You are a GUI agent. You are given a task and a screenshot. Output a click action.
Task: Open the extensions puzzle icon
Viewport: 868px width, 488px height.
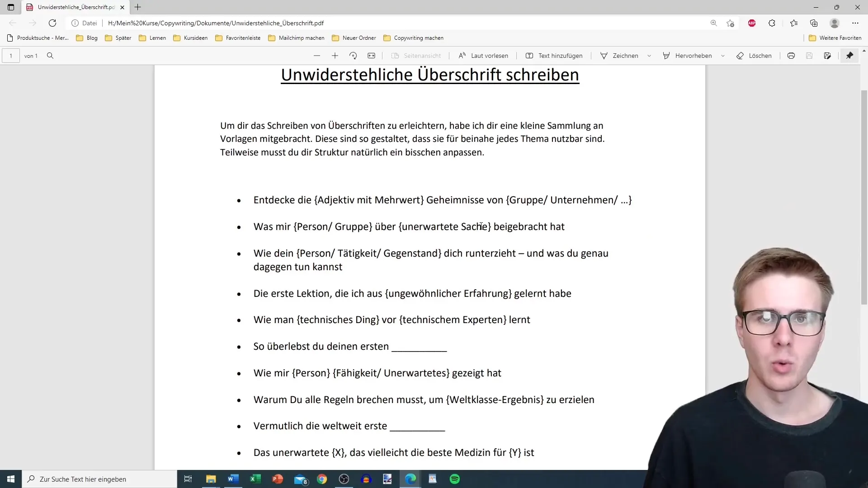[772, 23]
